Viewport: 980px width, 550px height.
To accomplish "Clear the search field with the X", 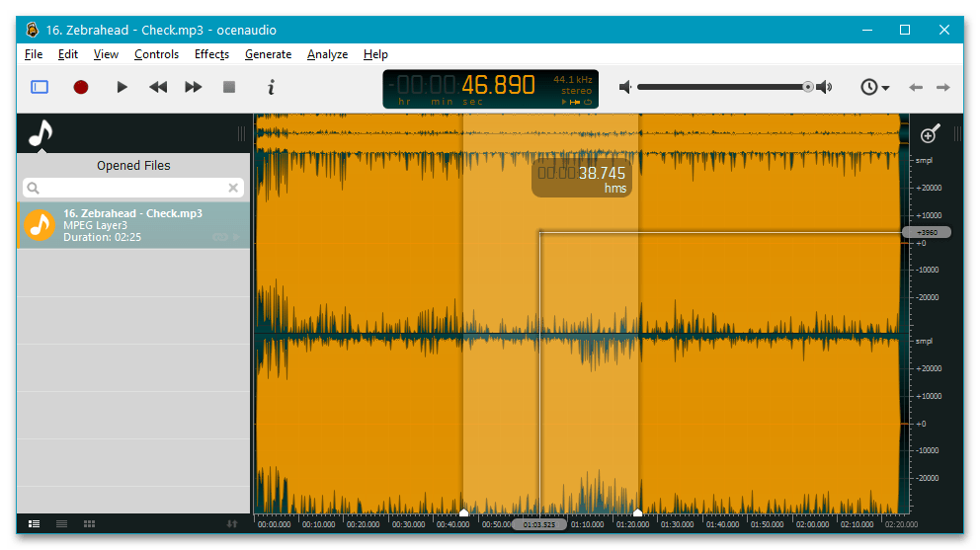I will click(x=233, y=188).
